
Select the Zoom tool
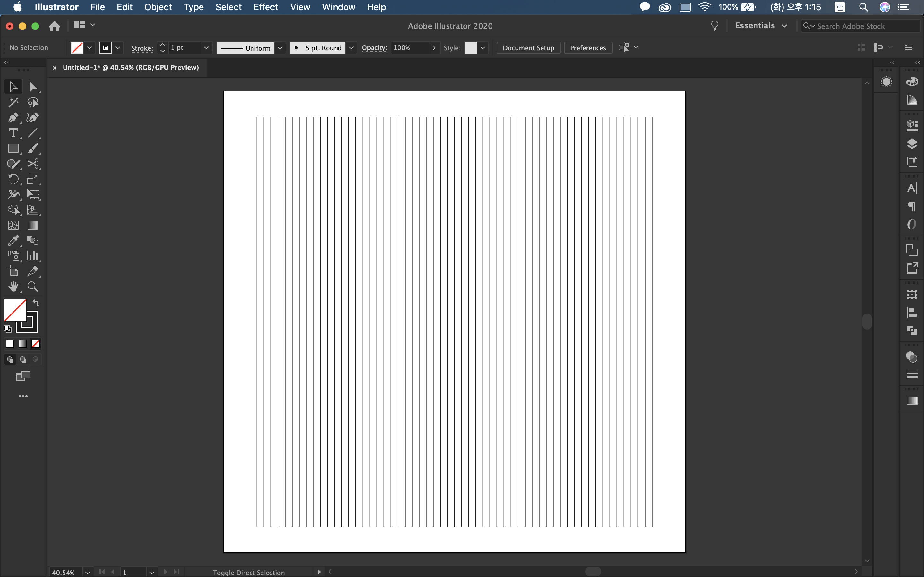click(x=32, y=287)
